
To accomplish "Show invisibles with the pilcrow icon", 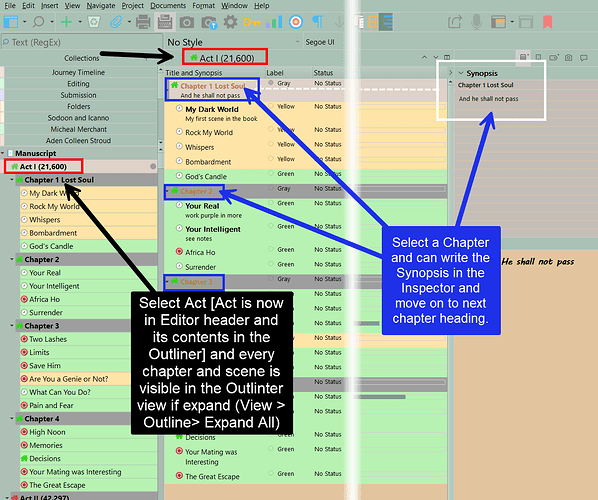I will pos(317,22).
